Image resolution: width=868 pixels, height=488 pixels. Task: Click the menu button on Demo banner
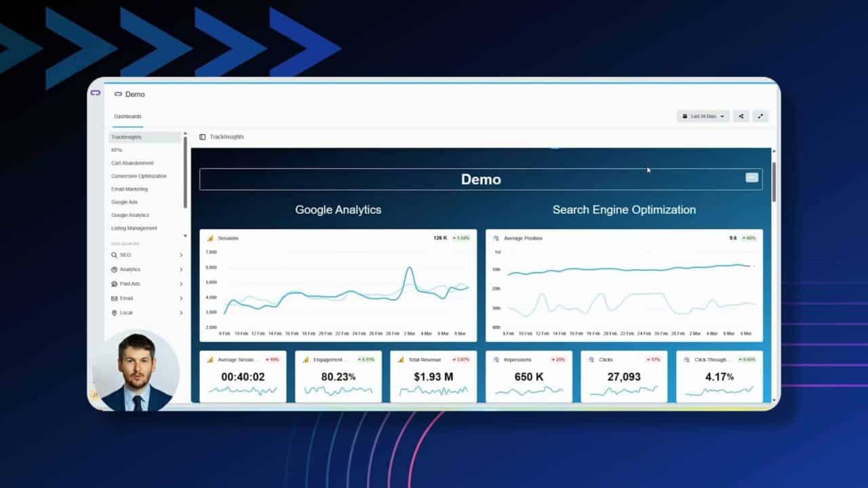(751, 178)
